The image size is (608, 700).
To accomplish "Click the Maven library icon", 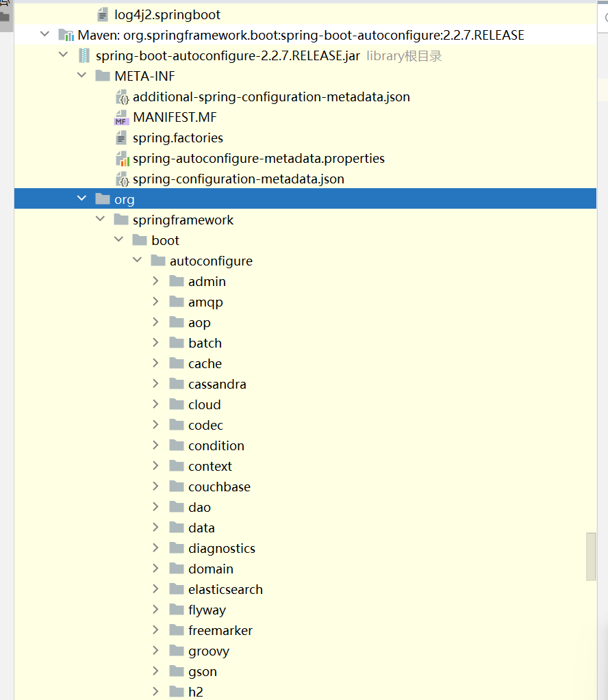I will pos(66,36).
